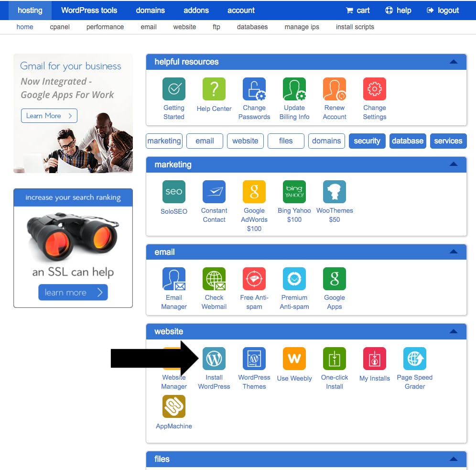This screenshot has width=476, height=470.
Task: Click the Google AdWords $100 icon
Action: click(x=254, y=192)
